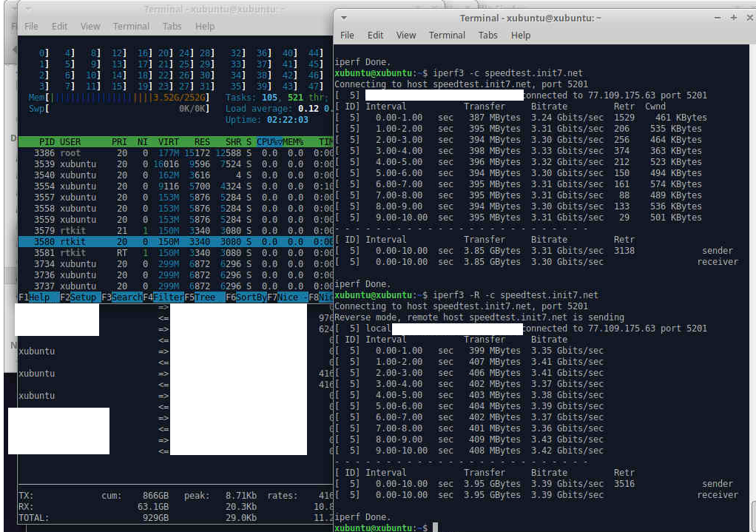Select the process 3539 xubuntu row
This screenshot has height=532, width=756.
pyautogui.click(x=175, y=164)
